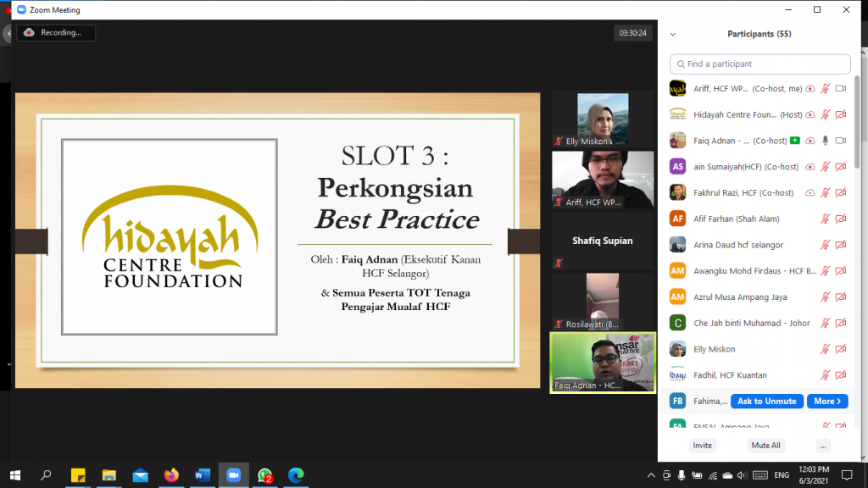The image size is (868, 488).
Task: Click the Recording cloud indicator icon
Action: pyautogui.click(x=30, y=32)
